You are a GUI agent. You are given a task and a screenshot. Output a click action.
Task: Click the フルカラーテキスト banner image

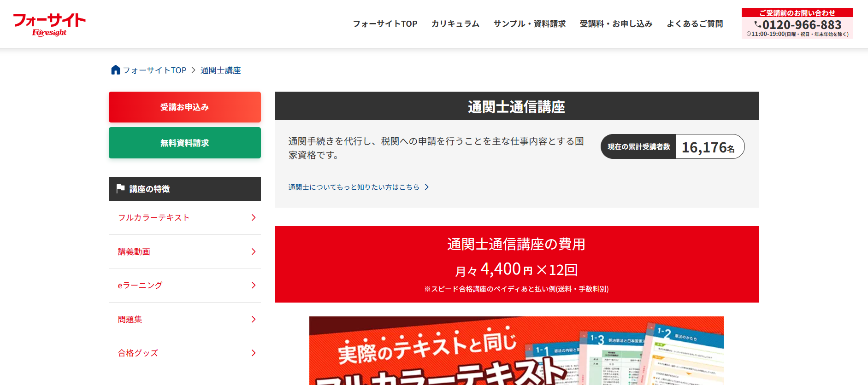click(x=516, y=351)
